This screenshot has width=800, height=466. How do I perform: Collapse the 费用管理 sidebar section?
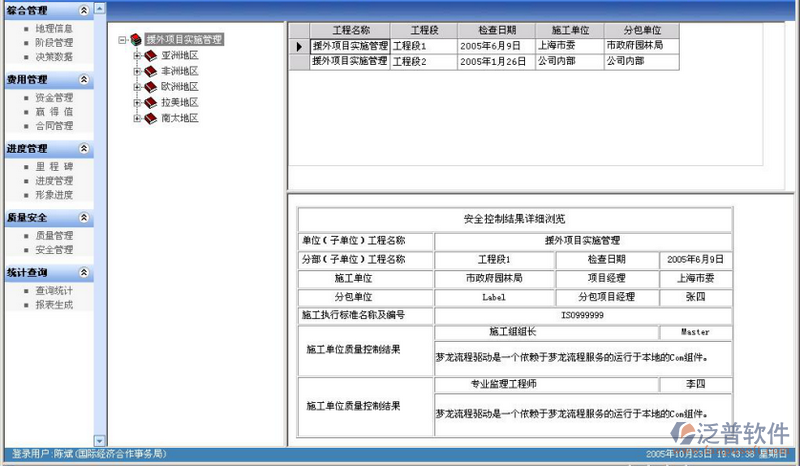point(85,78)
